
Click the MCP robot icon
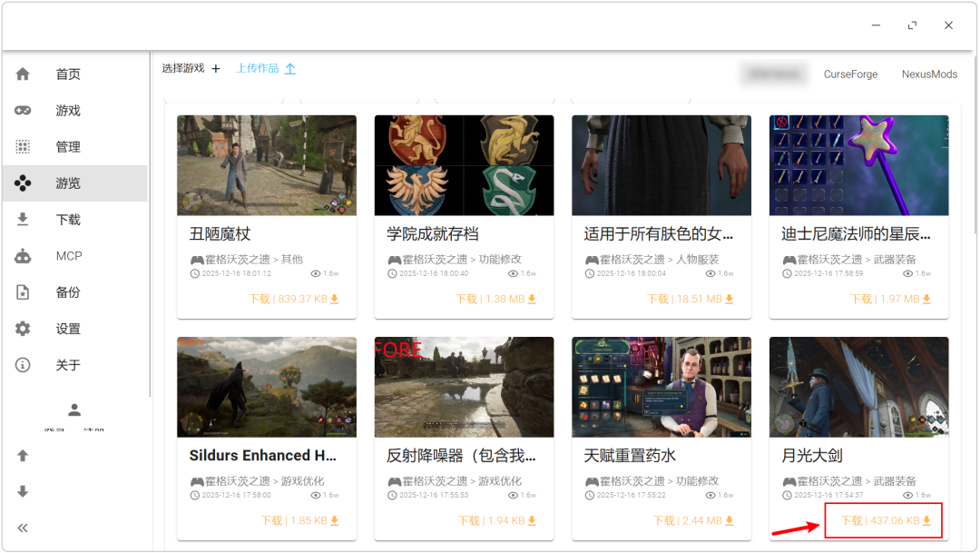click(23, 256)
